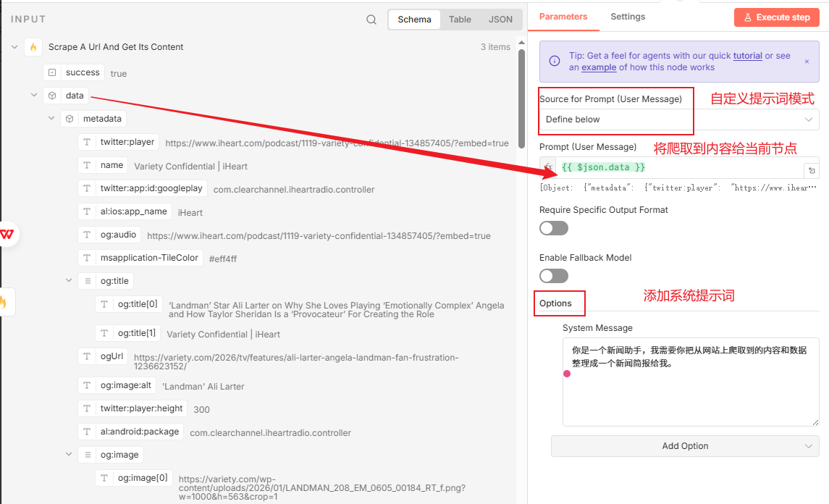This screenshot has height=504, width=829.
Task: Click the boolean type icon next to success
Action: tap(52, 72)
